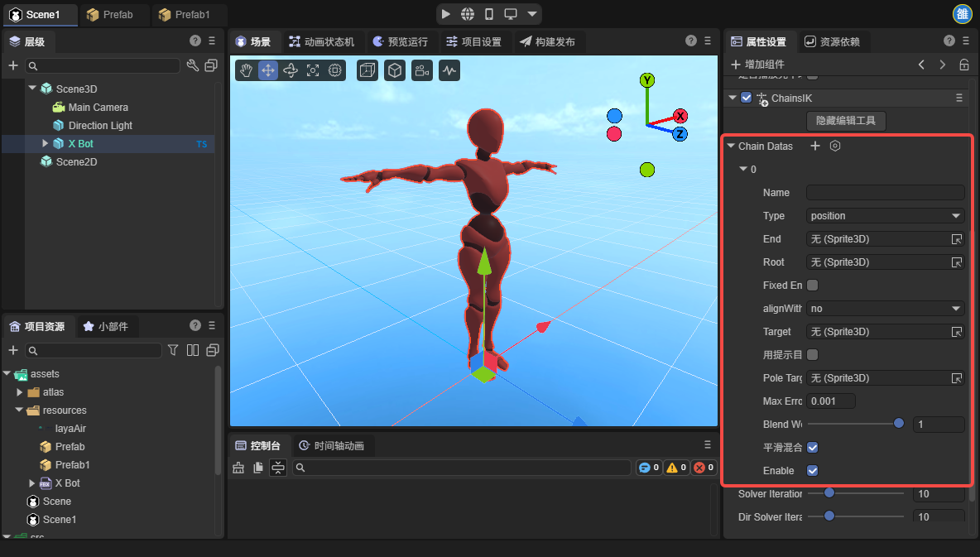Click the play button in top toolbar
The width and height of the screenshot is (980, 557).
point(446,14)
